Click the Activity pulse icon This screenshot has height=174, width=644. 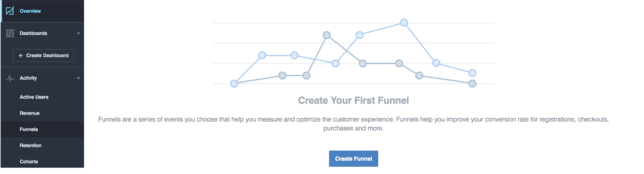tap(10, 78)
